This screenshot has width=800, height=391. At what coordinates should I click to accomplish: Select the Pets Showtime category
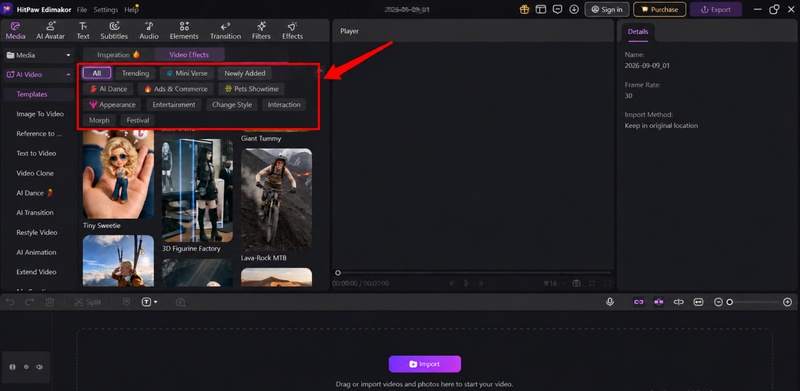tap(252, 89)
